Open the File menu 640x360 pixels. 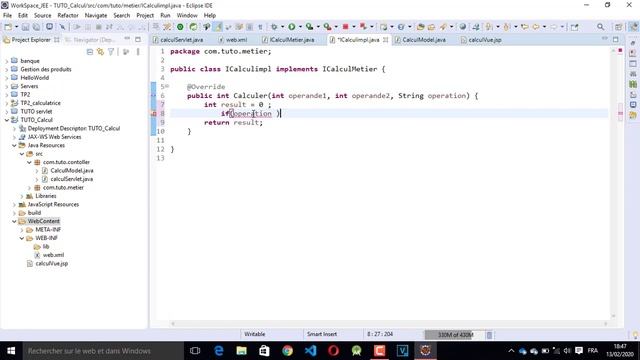7,16
